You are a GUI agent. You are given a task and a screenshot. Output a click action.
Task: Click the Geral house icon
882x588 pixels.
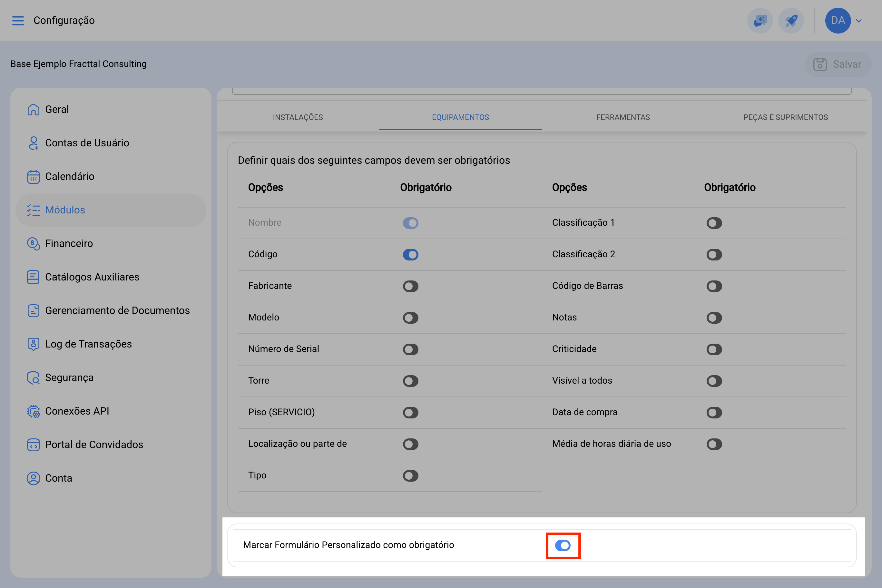click(34, 110)
